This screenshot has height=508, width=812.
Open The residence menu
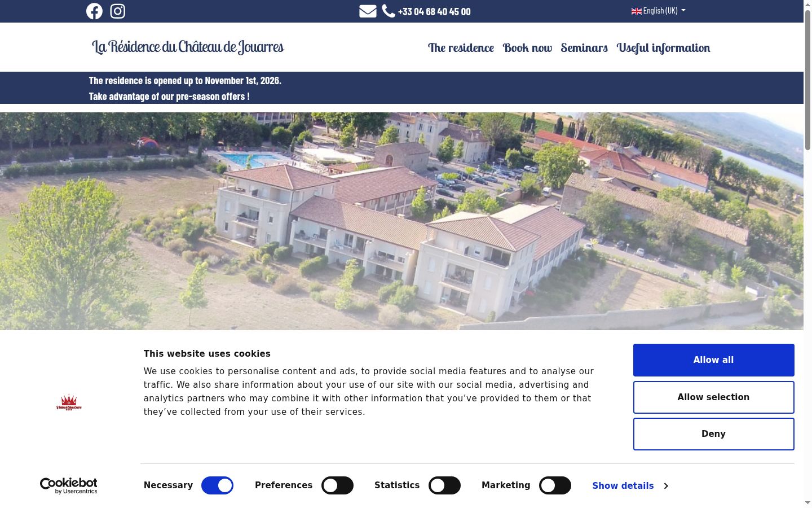461,48
